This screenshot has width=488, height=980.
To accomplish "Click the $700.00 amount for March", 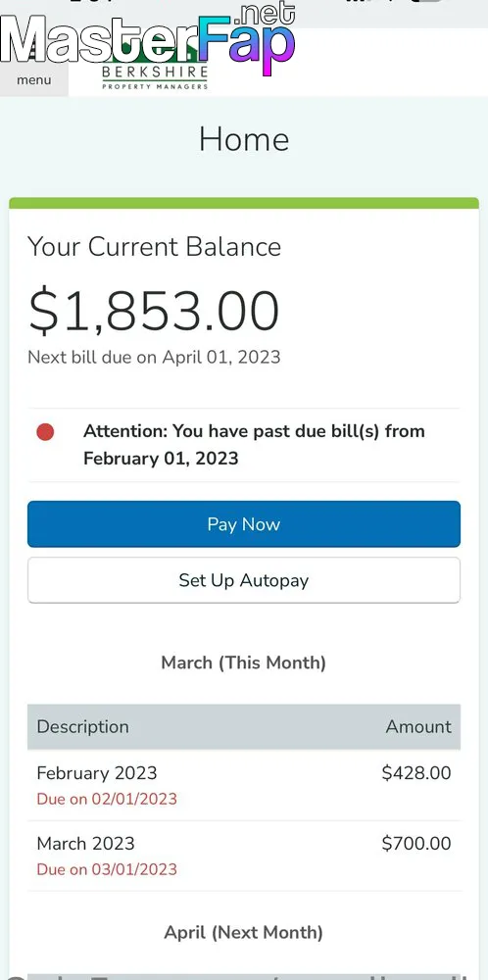I will [416, 844].
